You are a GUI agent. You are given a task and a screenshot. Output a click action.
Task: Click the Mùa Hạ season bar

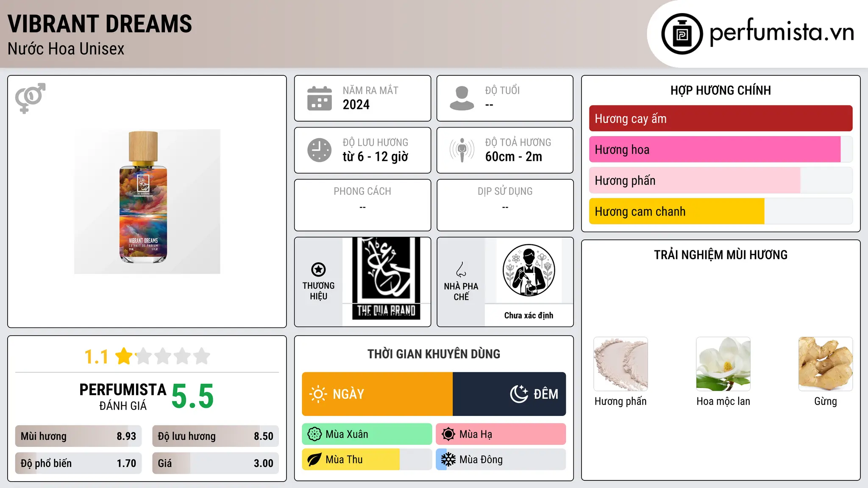pyautogui.click(x=501, y=434)
